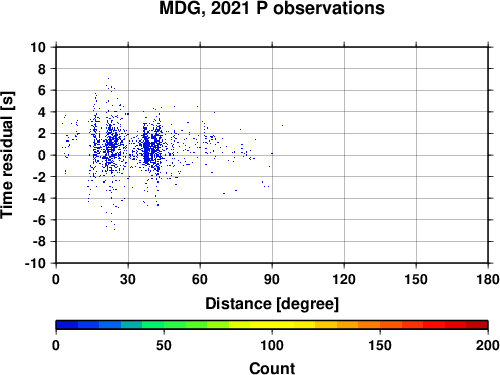
Task: Click the 'Distance [degree]' x-axis label
Action: pos(272,304)
